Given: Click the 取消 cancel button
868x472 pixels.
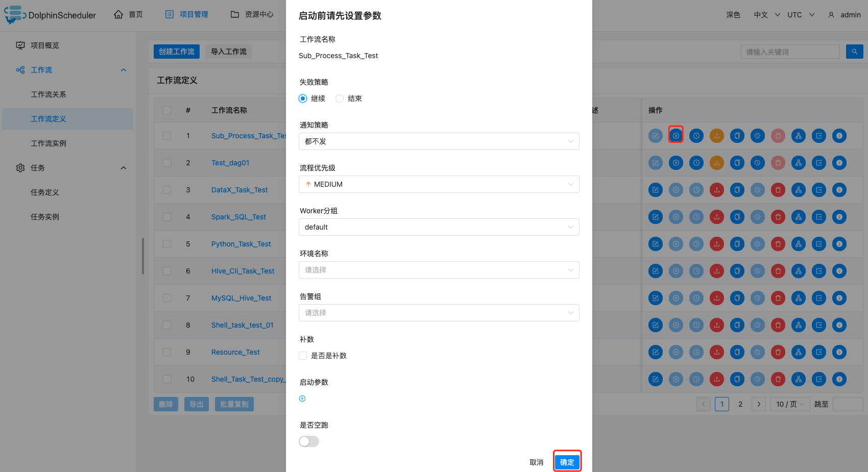Looking at the screenshot, I should tap(537, 462).
